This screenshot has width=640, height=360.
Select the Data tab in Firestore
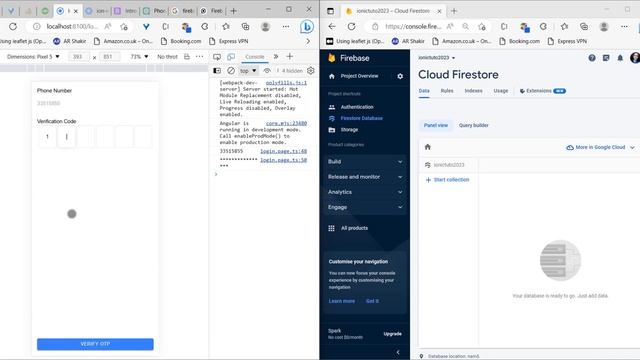pos(424,91)
